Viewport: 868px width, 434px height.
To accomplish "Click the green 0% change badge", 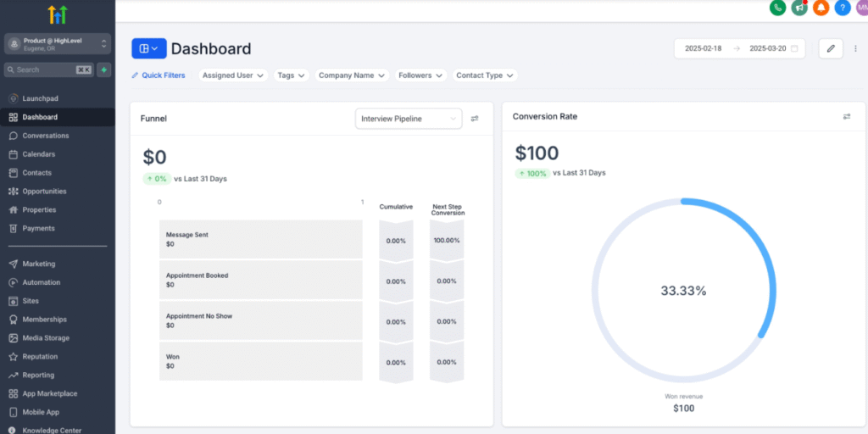I will tap(157, 179).
